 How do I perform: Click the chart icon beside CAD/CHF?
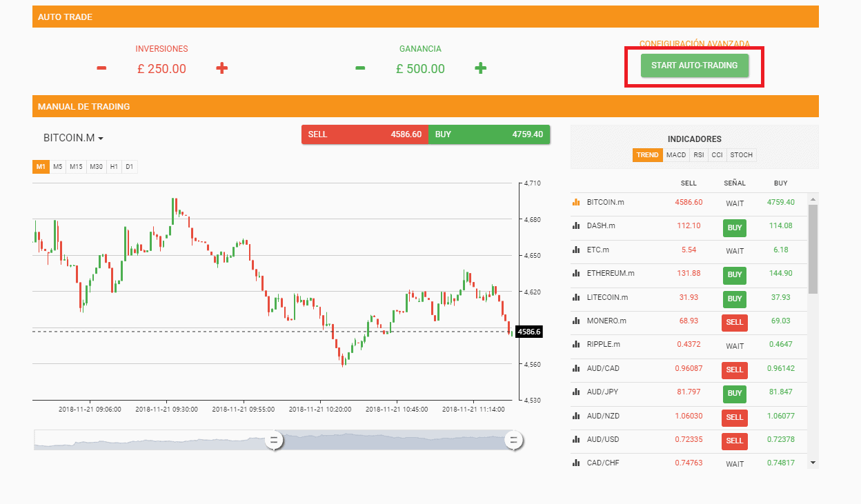[575, 463]
